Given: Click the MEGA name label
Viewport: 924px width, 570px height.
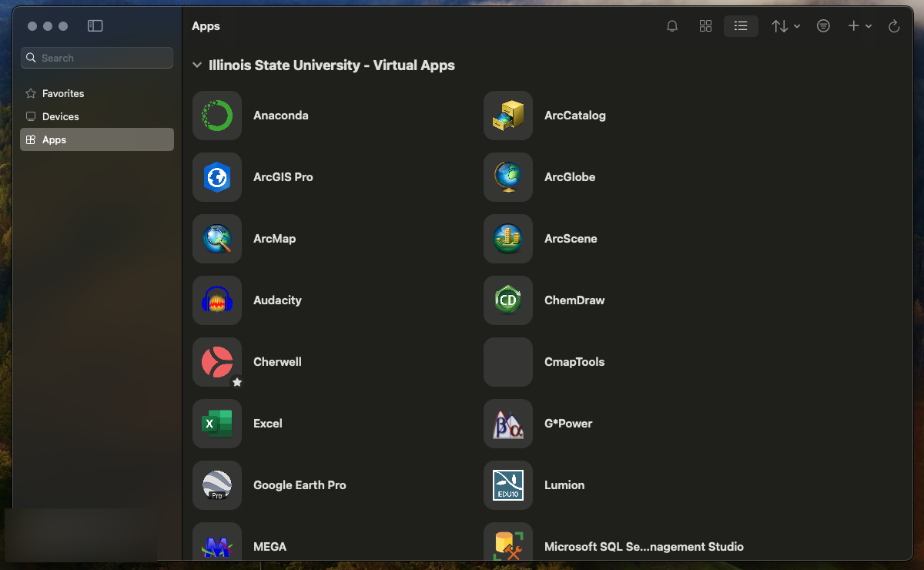Looking at the screenshot, I should point(269,547).
